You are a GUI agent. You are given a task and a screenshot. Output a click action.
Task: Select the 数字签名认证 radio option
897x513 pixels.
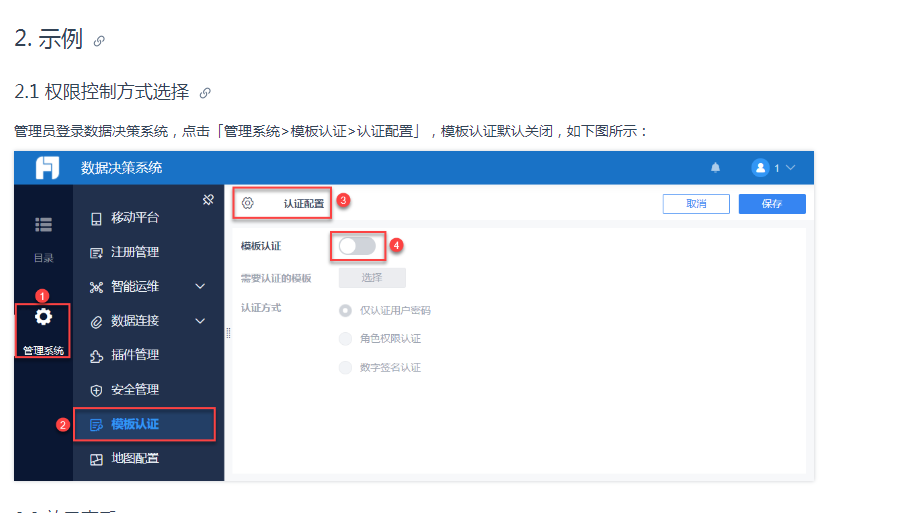345,368
